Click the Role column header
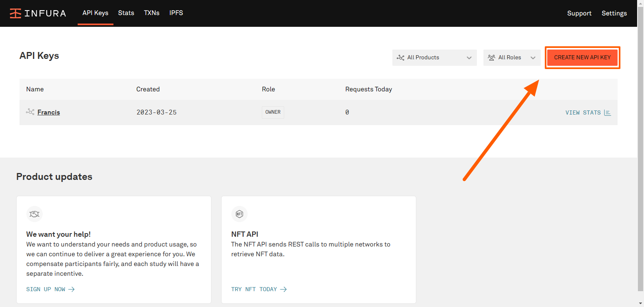Screen dimensions: 644x307 pos(268,89)
